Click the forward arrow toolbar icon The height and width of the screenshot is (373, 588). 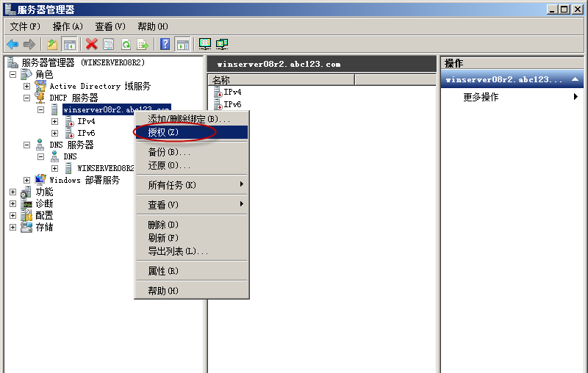pos(29,45)
